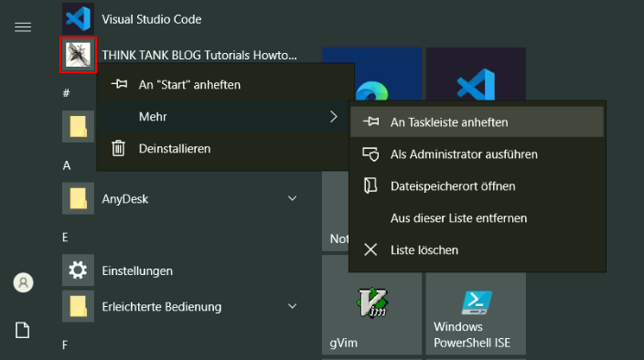Select Als Administrator ausführen
Image resolution: width=644 pixels, height=360 pixels.
tap(477, 154)
